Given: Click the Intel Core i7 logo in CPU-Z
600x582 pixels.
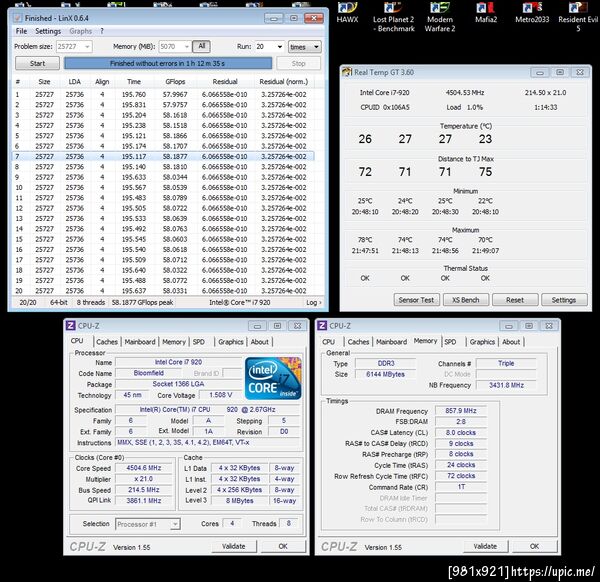Looking at the screenshot, I should pyautogui.click(x=273, y=378).
